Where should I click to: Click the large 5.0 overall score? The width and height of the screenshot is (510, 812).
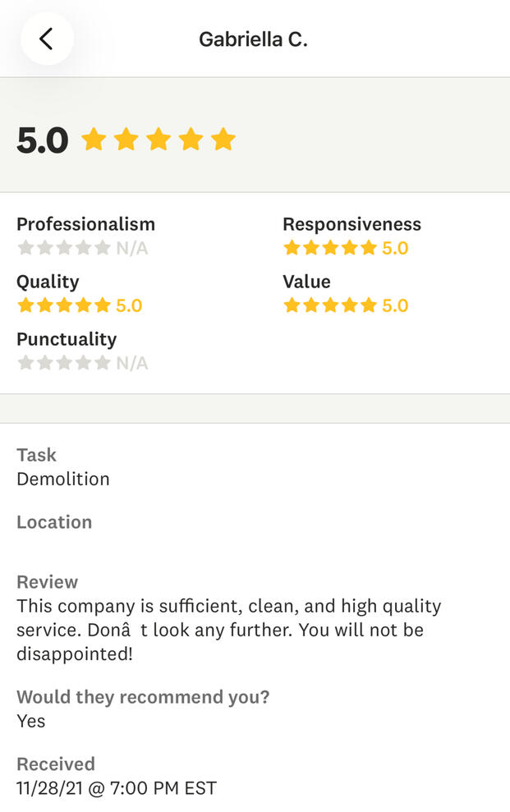pyautogui.click(x=43, y=140)
